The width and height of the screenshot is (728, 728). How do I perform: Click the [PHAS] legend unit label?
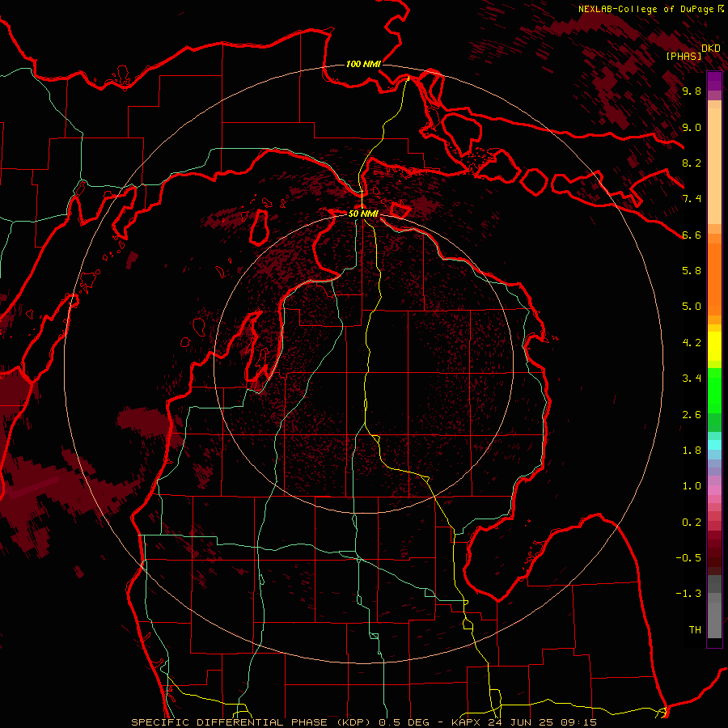pyautogui.click(x=684, y=56)
